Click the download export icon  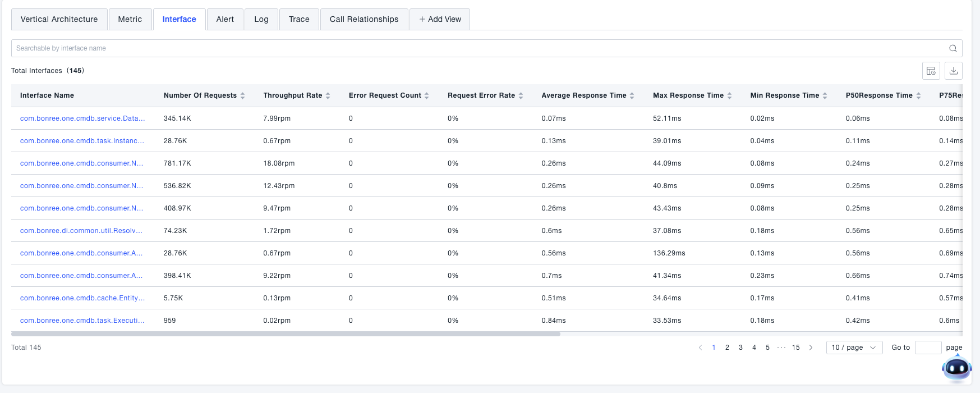point(954,71)
